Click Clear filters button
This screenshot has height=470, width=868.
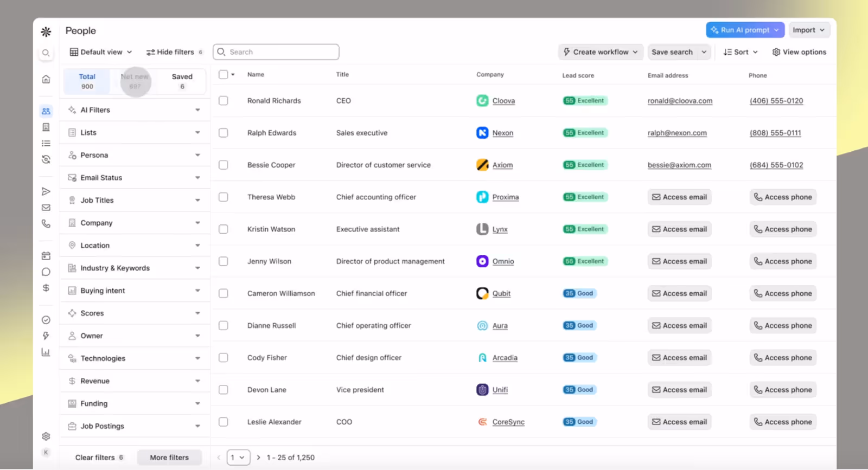click(x=99, y=458)
